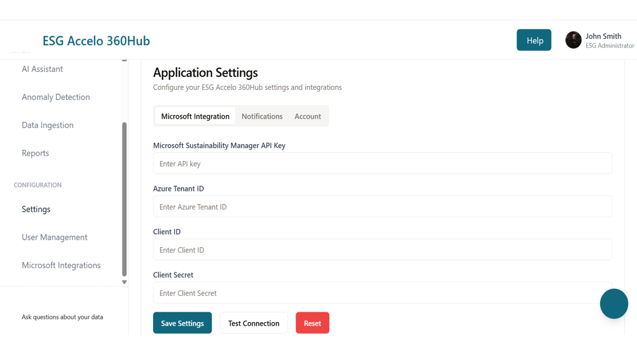Click the ESG Administrator role label
The width and height of the screenshot is (637, 364).
point(610,46)
